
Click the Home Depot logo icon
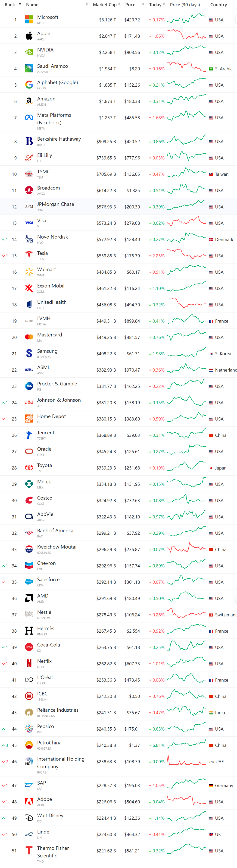29,419
